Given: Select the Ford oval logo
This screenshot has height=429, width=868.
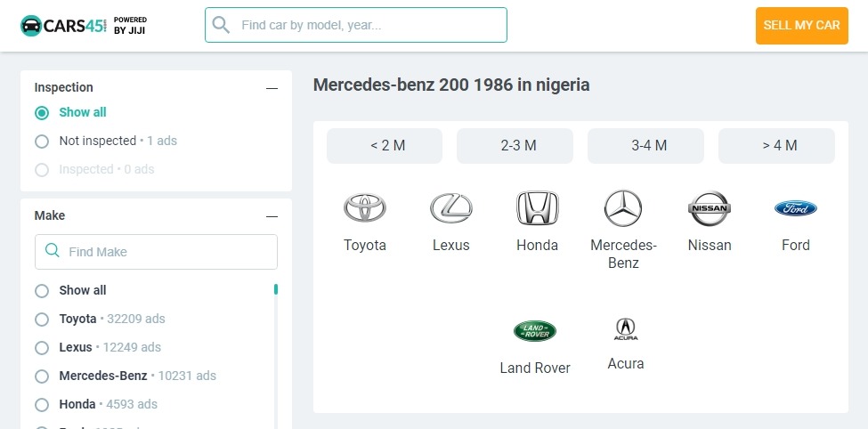Looking at the screenshot, I should click(796, 208).
